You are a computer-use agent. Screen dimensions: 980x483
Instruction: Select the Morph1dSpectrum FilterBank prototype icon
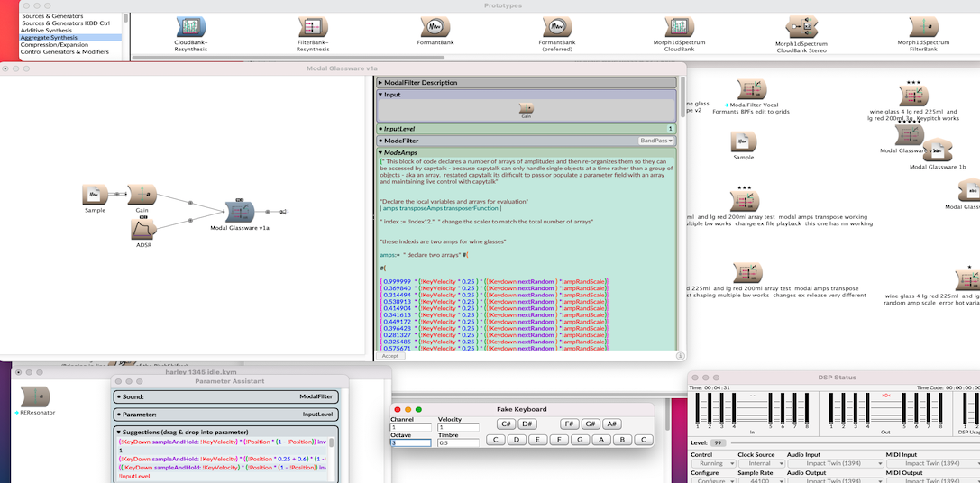pyautogui.click(x=923, y=27)
